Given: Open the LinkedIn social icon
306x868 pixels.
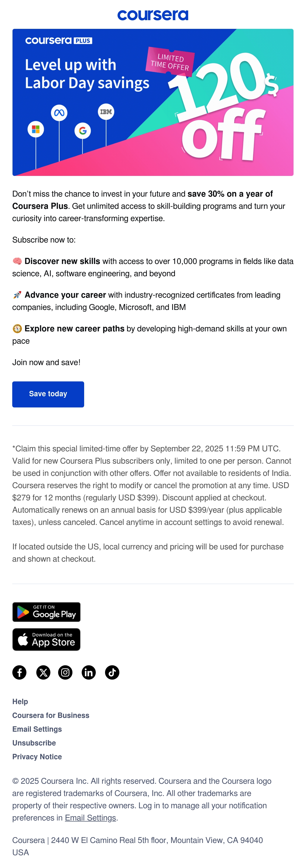Looking at the screenshot, I should [88, 672].
